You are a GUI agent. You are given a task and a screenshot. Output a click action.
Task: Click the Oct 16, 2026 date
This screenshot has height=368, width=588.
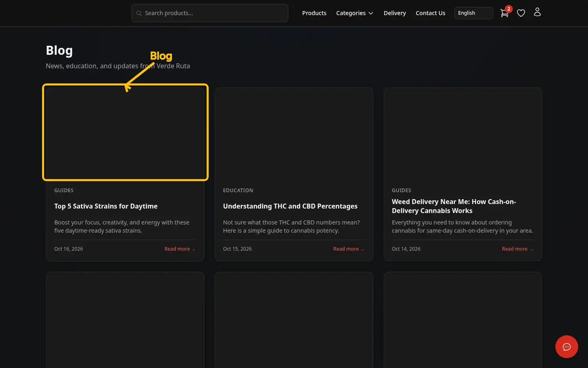pyautogui.click(x=69, y=249)
